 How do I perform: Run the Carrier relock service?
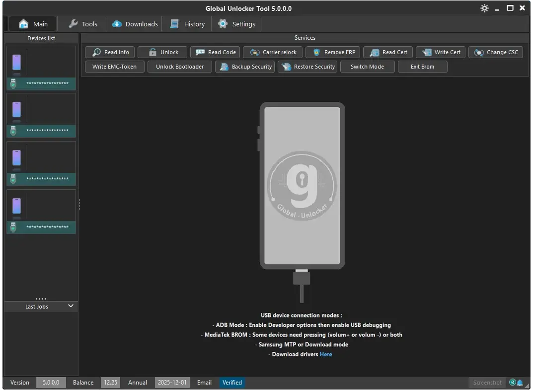(x=273, y=52)
